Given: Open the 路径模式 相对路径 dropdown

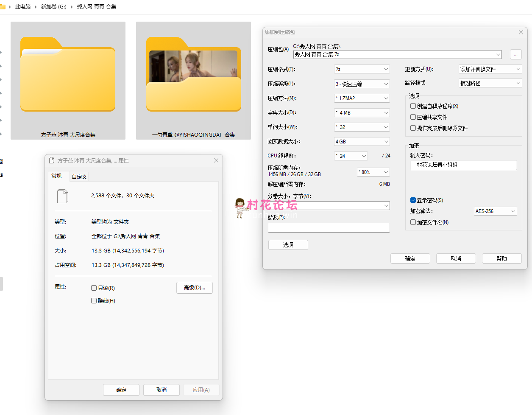Looking at the screenshot, I should pos(490,83).
